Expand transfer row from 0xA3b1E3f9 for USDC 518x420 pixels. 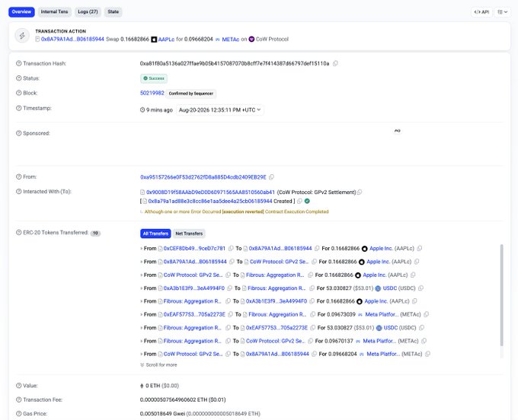click(142, 288)
